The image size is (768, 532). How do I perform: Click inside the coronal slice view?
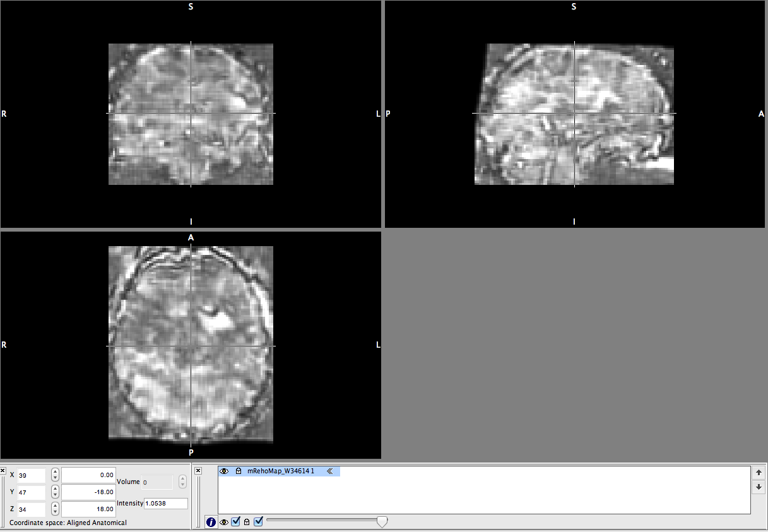click(191, 114)
